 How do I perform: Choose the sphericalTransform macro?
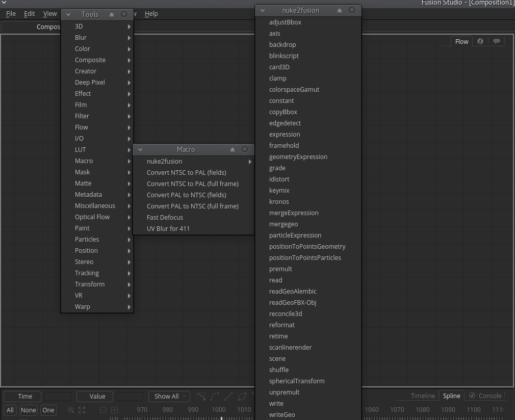coord(308,381)
